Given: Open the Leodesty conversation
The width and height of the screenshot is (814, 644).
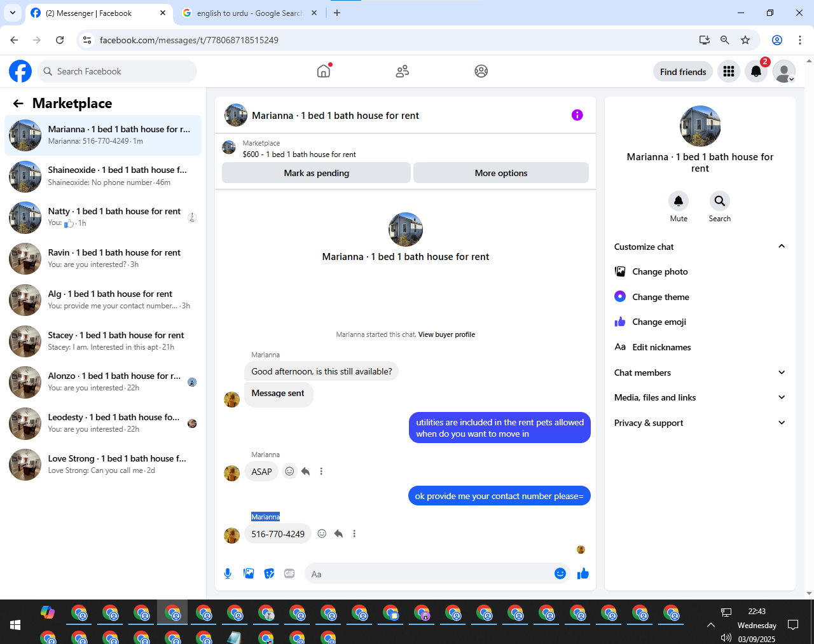Looking at the screenshot, I should [103, 423].
